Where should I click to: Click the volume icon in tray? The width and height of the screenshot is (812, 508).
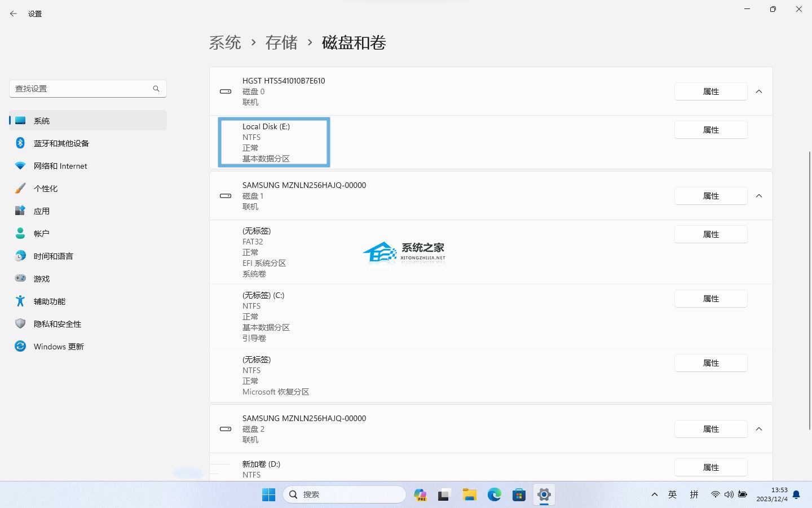(729, 494)
